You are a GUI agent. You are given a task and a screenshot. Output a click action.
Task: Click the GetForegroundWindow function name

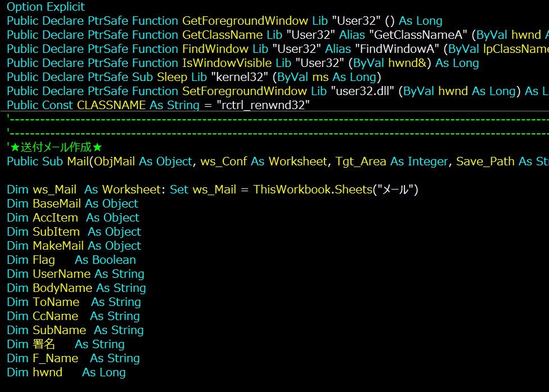tap(245, 21)
